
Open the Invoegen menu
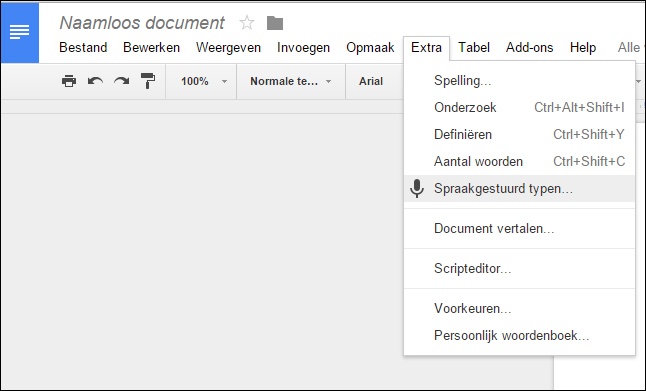click(303, 47)
